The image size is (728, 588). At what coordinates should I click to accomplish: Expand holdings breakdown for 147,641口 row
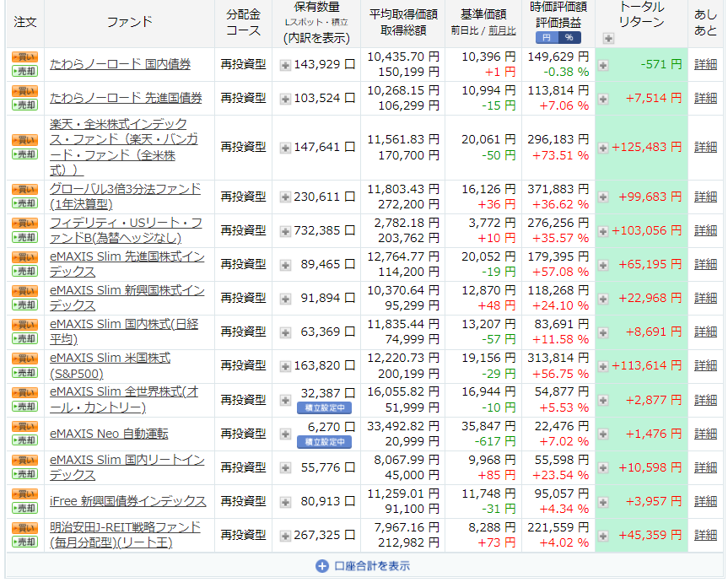pyautogui.click(x=285, y=148)
